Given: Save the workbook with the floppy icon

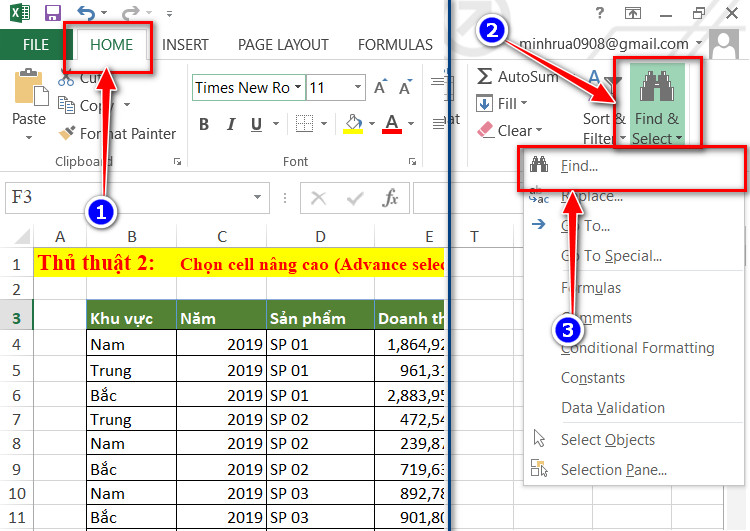Looking at the screenshot, I should point(53,13).
